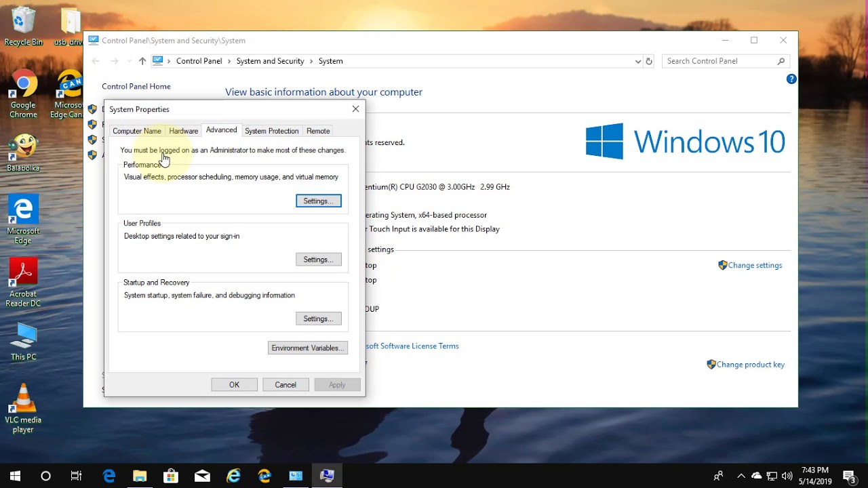868x488 pixels.
Task: Switch to Computer Name tab
Action: click(137, 131)
